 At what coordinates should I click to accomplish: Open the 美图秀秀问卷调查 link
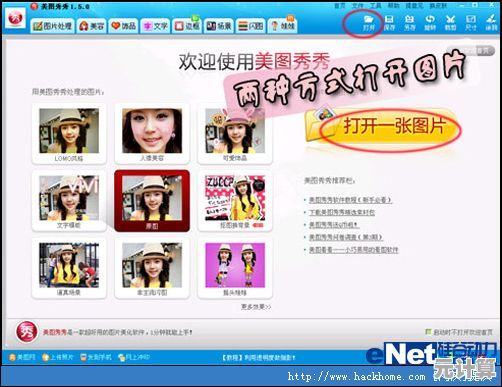pos(345,237)
